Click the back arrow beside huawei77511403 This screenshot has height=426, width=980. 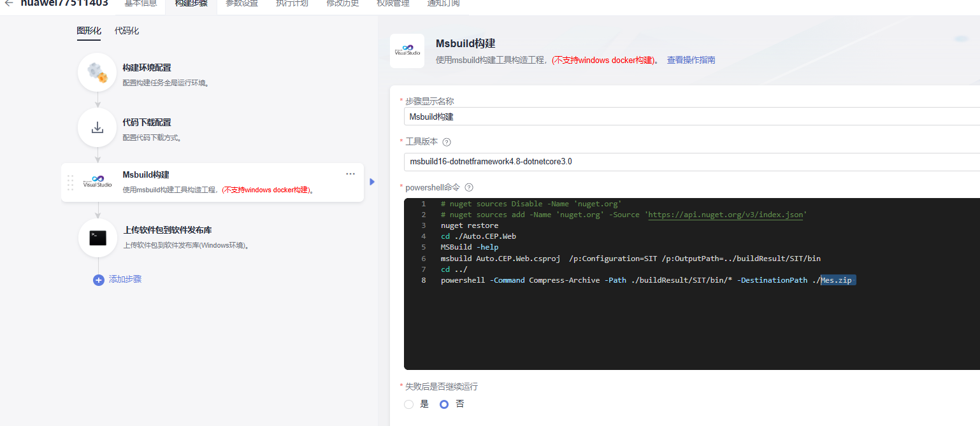click(9, 3)
